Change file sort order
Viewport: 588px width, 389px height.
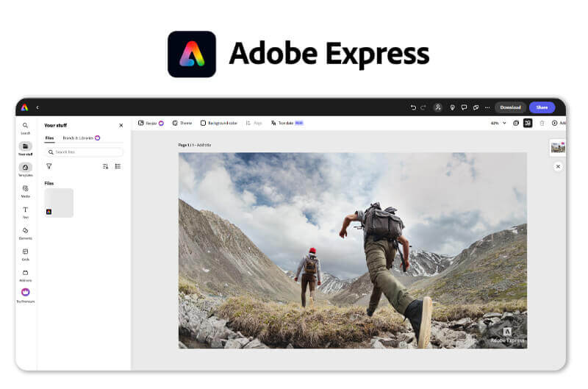(105, 166)
